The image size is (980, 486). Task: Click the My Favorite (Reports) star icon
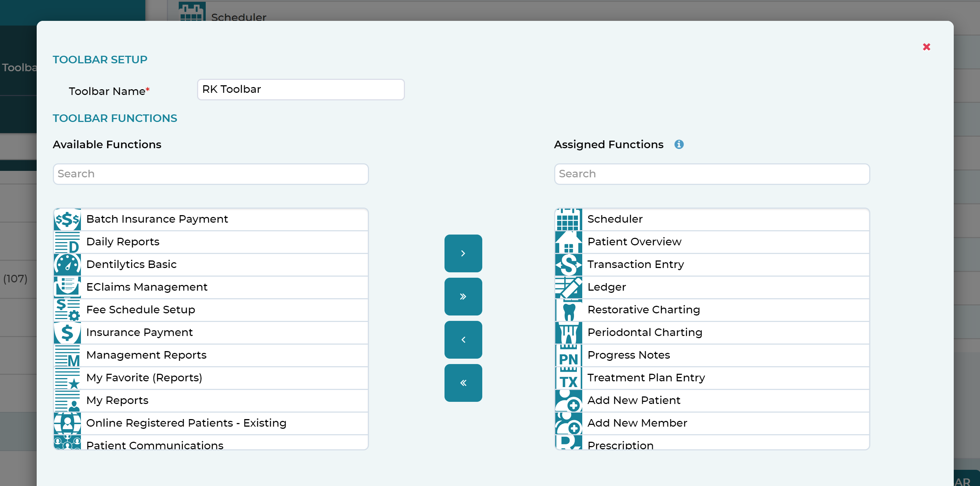pos(67,378)
